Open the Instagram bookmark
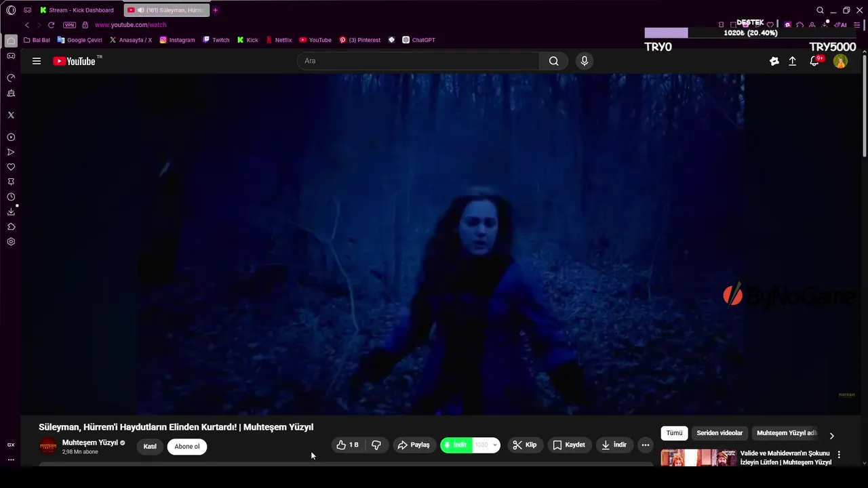The width and height of the screenshot is (868, 488). (177, 40)
